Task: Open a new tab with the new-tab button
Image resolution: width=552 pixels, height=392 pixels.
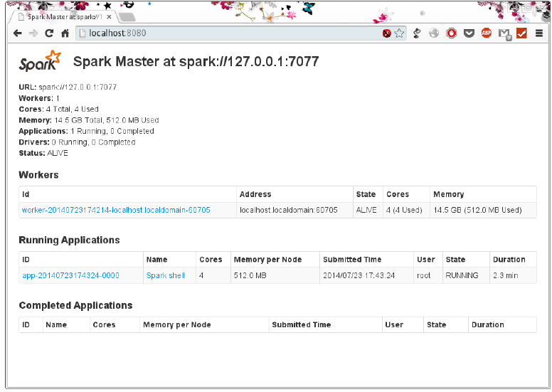Action: [x=127, y=17]
